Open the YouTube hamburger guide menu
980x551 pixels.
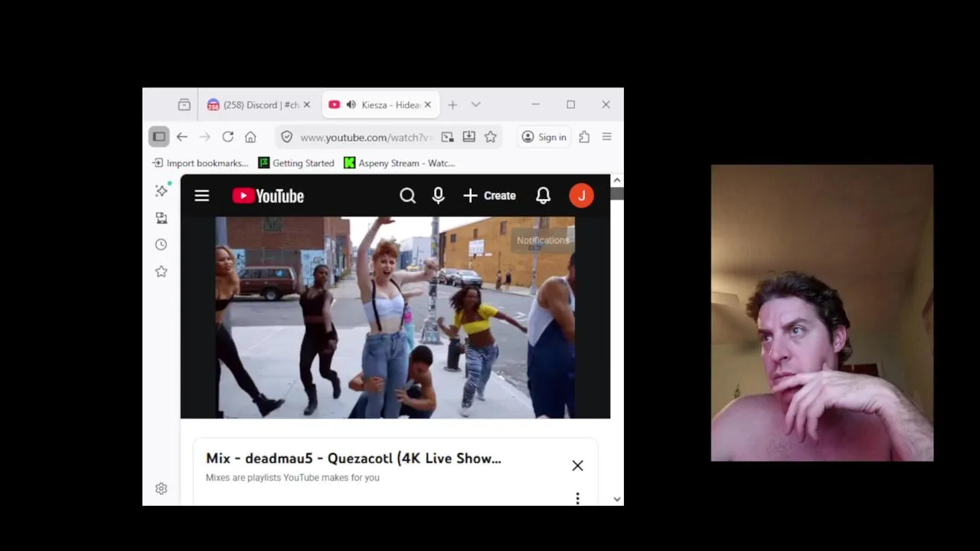(202, 196)
